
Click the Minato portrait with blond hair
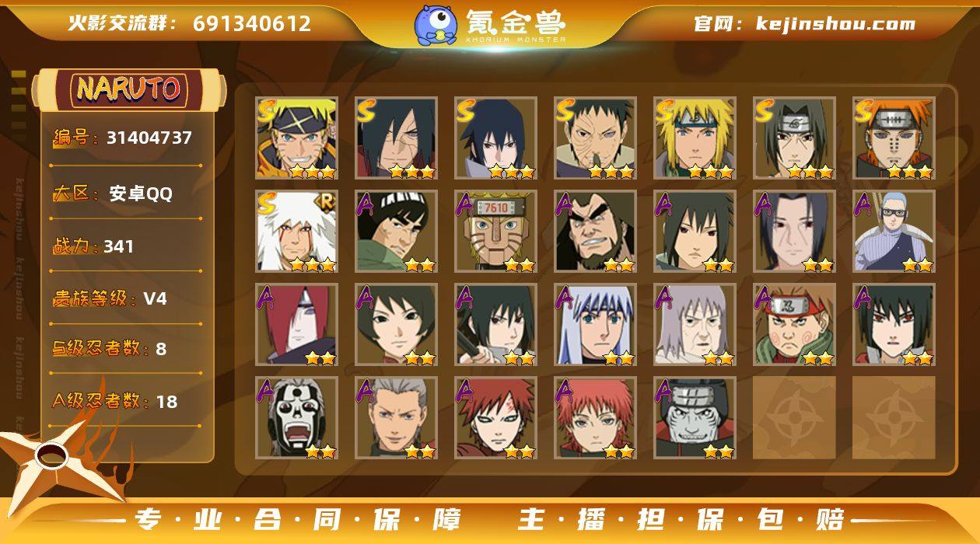[x=695, y=138]
